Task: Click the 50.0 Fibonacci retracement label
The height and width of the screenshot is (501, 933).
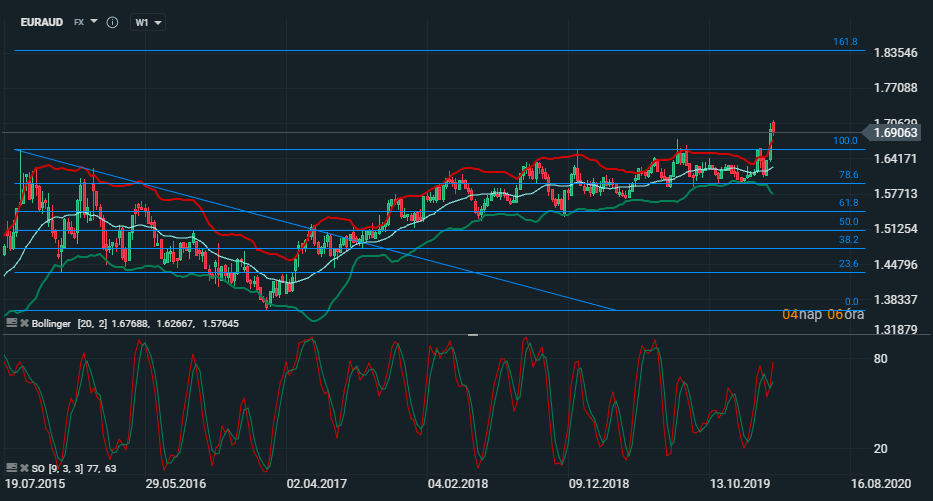Action: tap(848, 222)
